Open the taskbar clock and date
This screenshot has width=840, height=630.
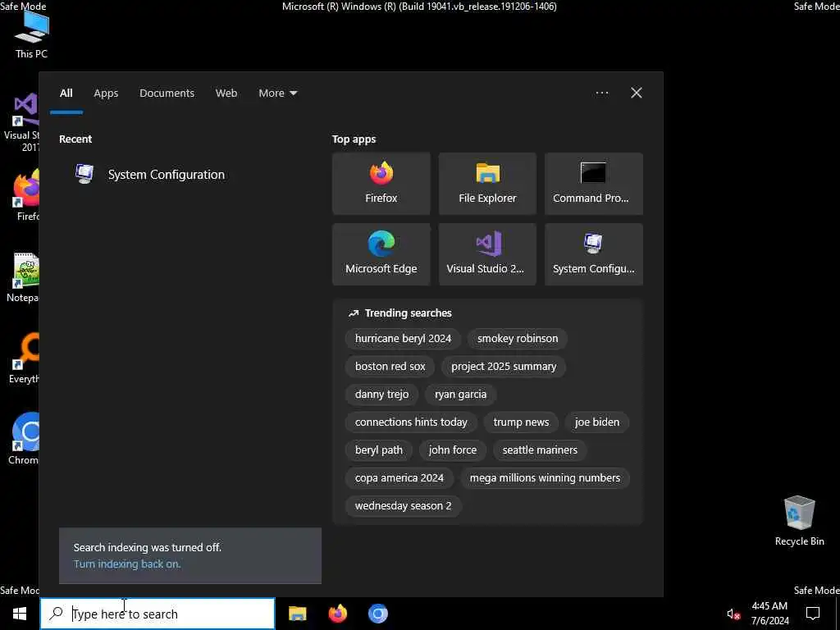(x=769, y=614)
